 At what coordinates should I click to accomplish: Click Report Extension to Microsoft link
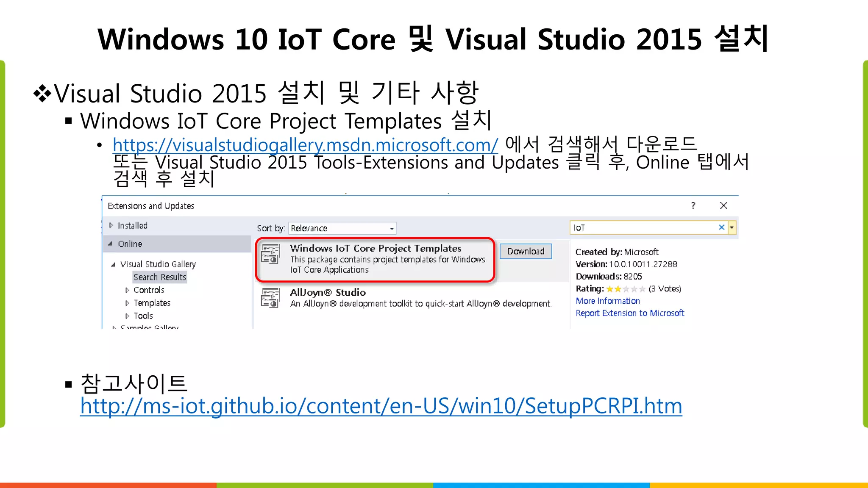(x=630, y=313)
